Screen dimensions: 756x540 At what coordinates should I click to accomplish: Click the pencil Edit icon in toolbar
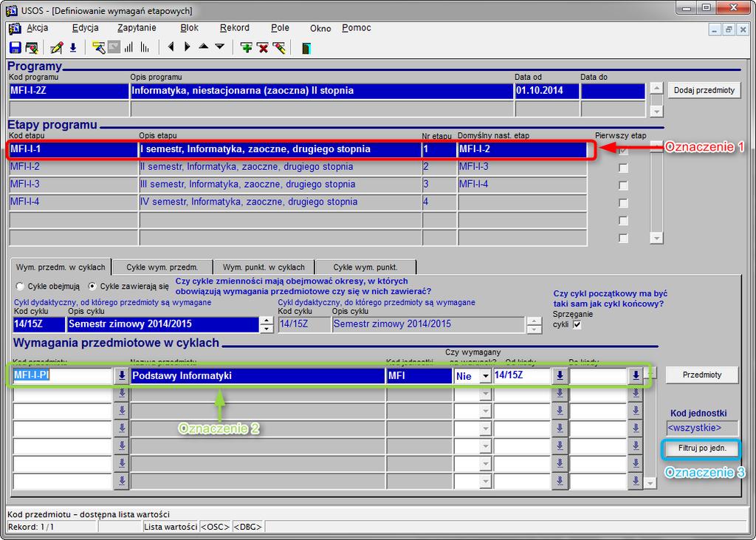[x=57, y=48]
